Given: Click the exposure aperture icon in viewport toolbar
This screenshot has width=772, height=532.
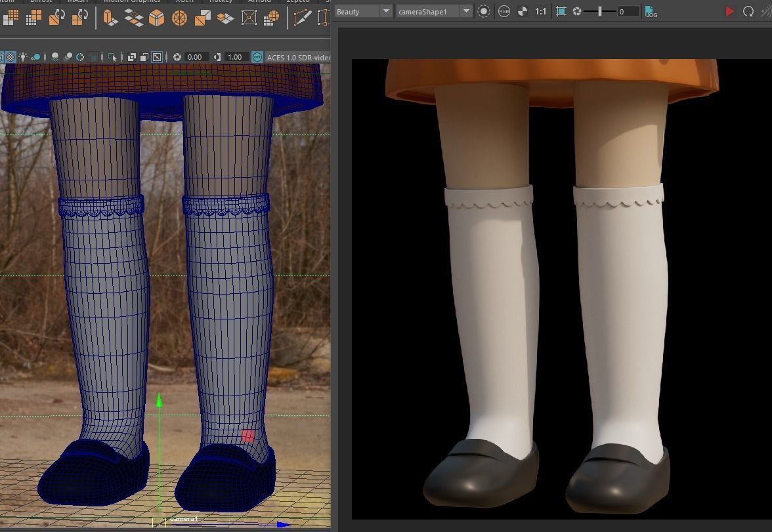Looking at the screenshot, I should click(x=177, y=57).
